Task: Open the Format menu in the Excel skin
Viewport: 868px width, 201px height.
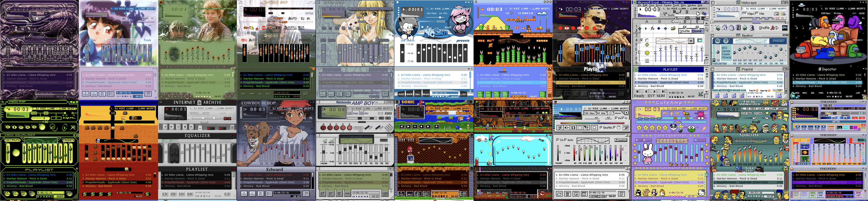Action: coord(668,5)
